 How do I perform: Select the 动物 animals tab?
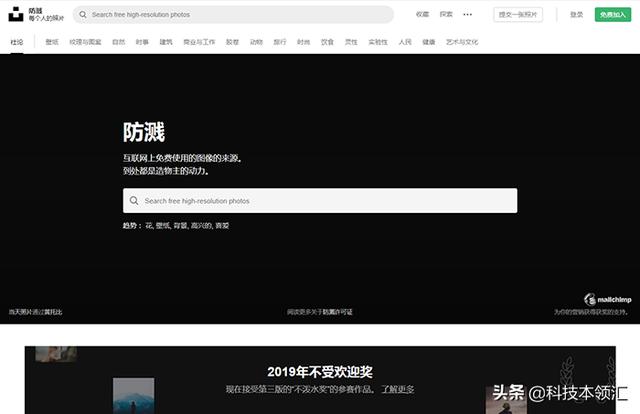tap(256, 42)
